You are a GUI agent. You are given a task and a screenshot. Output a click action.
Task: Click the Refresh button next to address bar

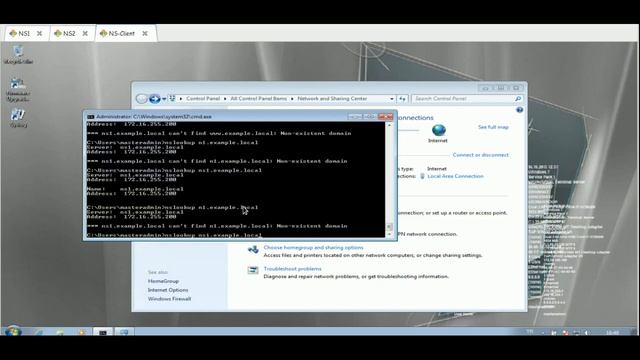point(402,99)
